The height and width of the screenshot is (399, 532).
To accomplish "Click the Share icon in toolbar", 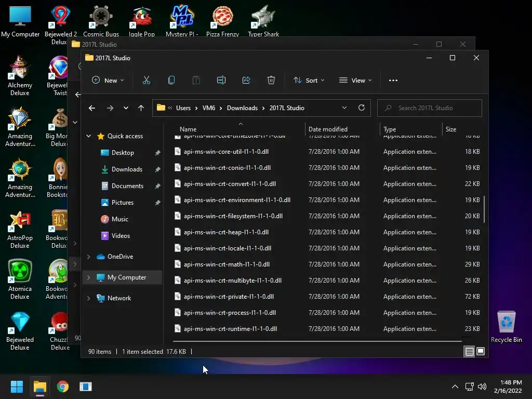I will point(246,81).
